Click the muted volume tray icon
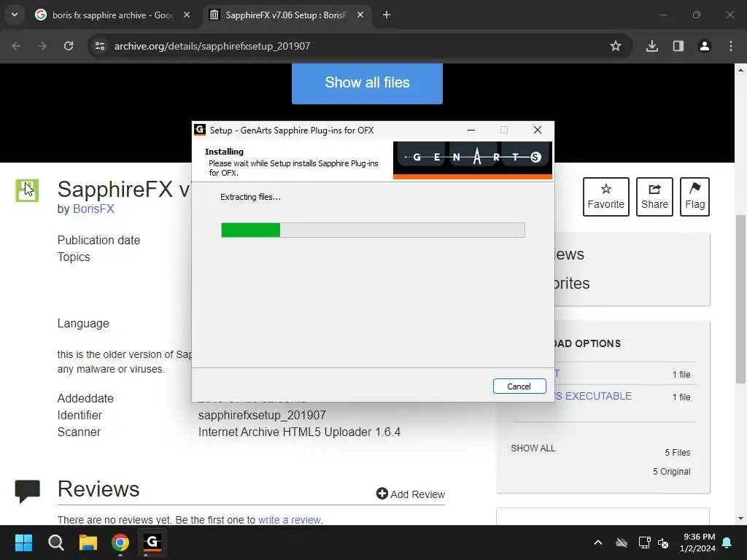The height and width of the screenshot is (560, 747). (x=663, y=542)
